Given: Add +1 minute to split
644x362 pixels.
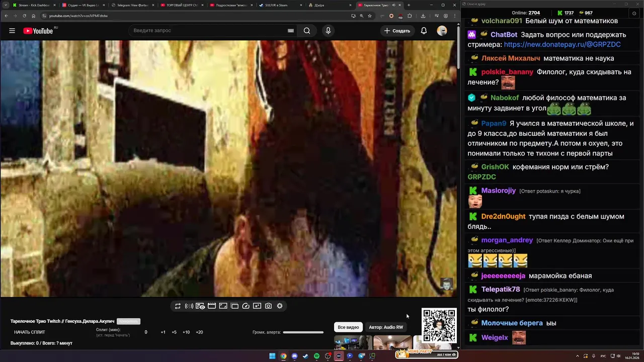Looking at the screenshot, I should (x=163, y=332).
